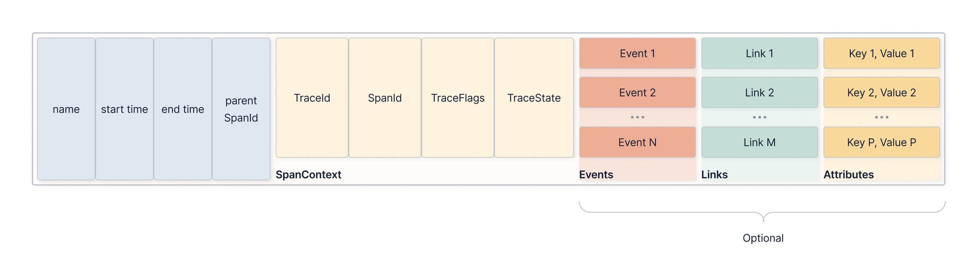Image resolution: width=980 pixels, height=267 pixels.
Task: Click the Event 1 box
Action: click(x=637, y=53)
